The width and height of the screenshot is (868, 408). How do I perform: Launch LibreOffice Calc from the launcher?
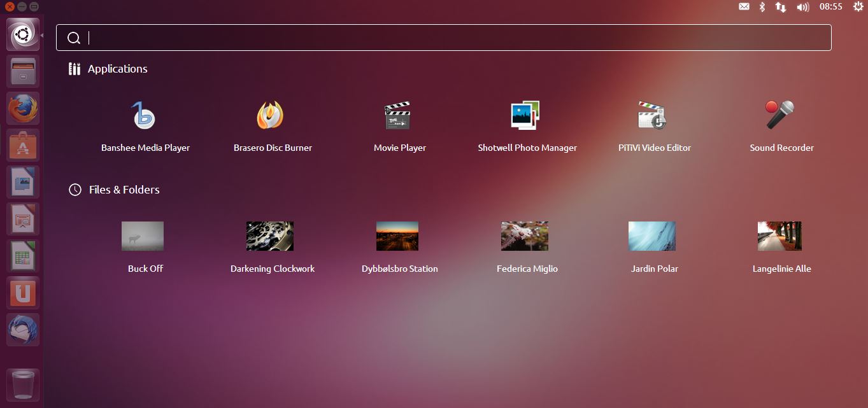(x=23, y=256)
